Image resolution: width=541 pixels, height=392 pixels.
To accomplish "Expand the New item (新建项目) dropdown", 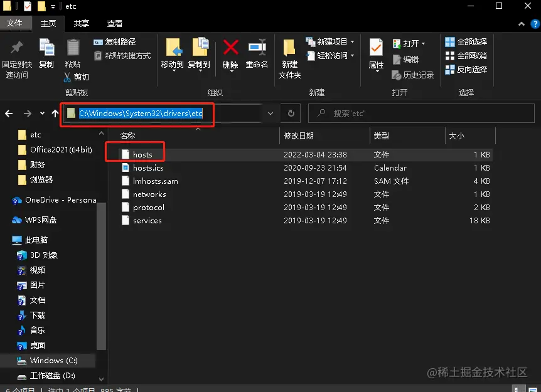I will pyautogui.click(x=353, y=42).
